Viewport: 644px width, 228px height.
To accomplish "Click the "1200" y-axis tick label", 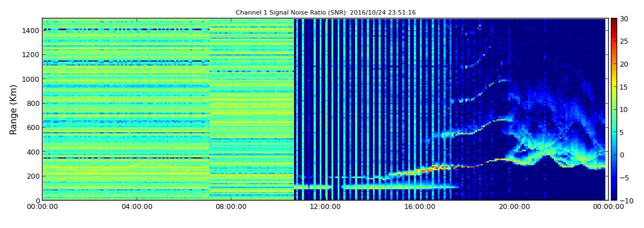I will pyautogui.click(x=31, y=55).
